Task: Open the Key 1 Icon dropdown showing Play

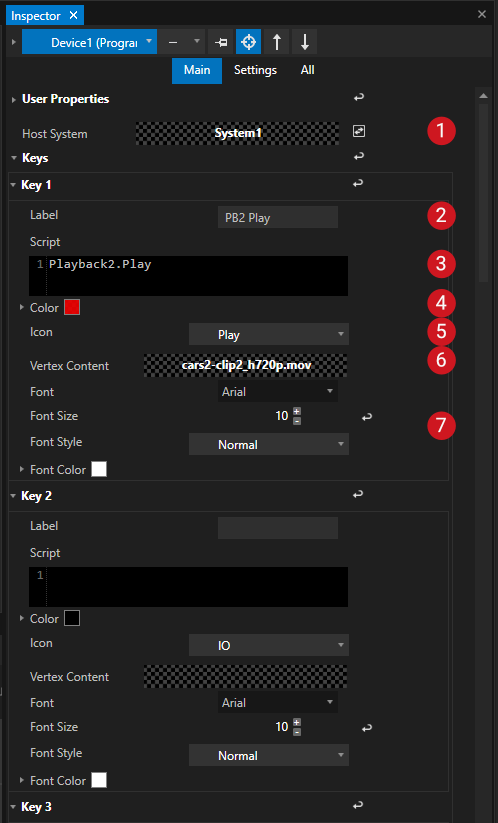Action: click(x=269, y=334)
